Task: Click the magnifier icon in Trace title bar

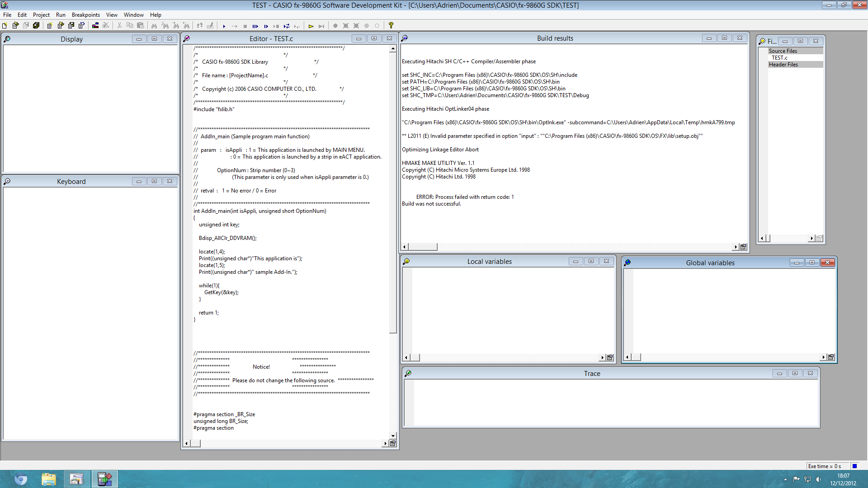Action: click(x=408, y=373)
